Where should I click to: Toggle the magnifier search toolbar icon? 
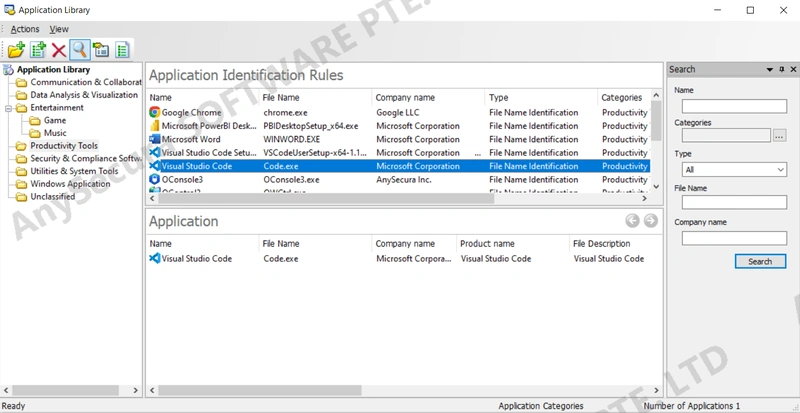click(x=80, y=50)
